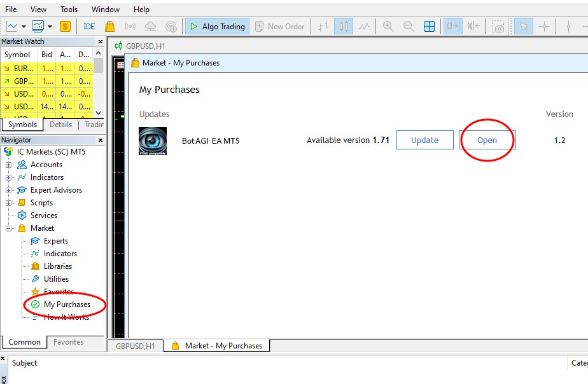The image size is (588, 384).
Task: Click the Market Watch scrollbar down arrow
Action: tap(98, 113)
